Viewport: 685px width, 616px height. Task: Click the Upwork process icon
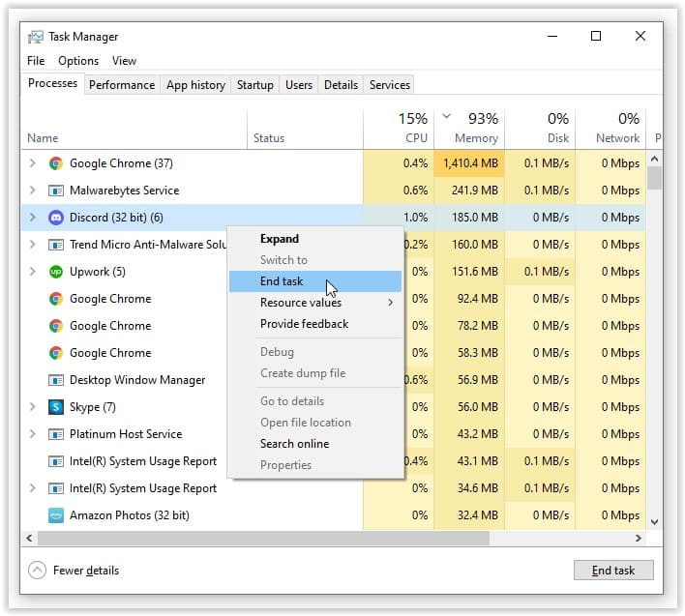click(55, 272)
